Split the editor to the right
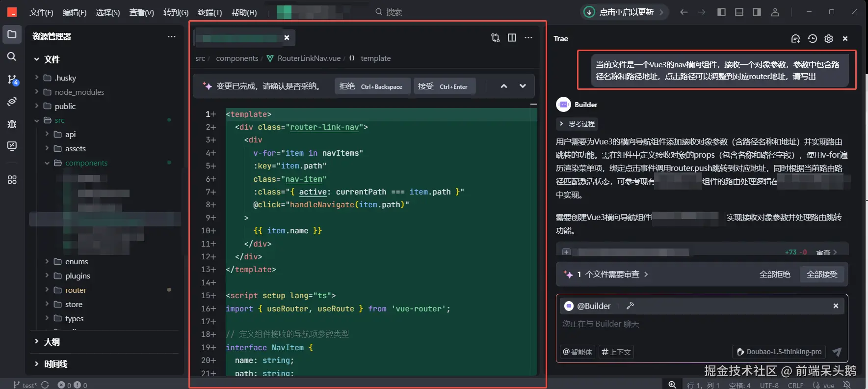The image size is (868, 389). 512,38
